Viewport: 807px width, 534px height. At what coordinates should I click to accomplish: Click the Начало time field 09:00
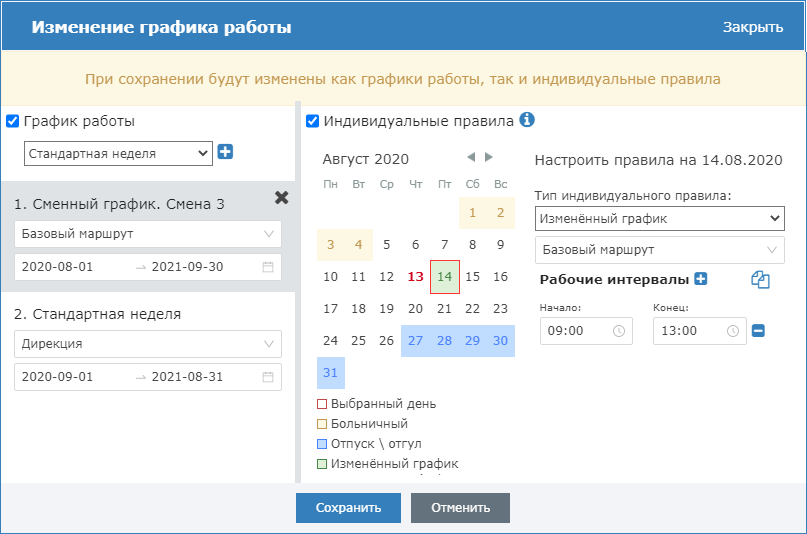(x=585, y=331)
